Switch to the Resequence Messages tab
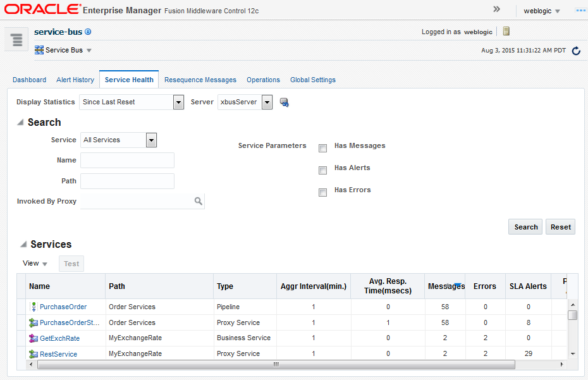This screenshot has height=380, width=588. coord(200,80)
